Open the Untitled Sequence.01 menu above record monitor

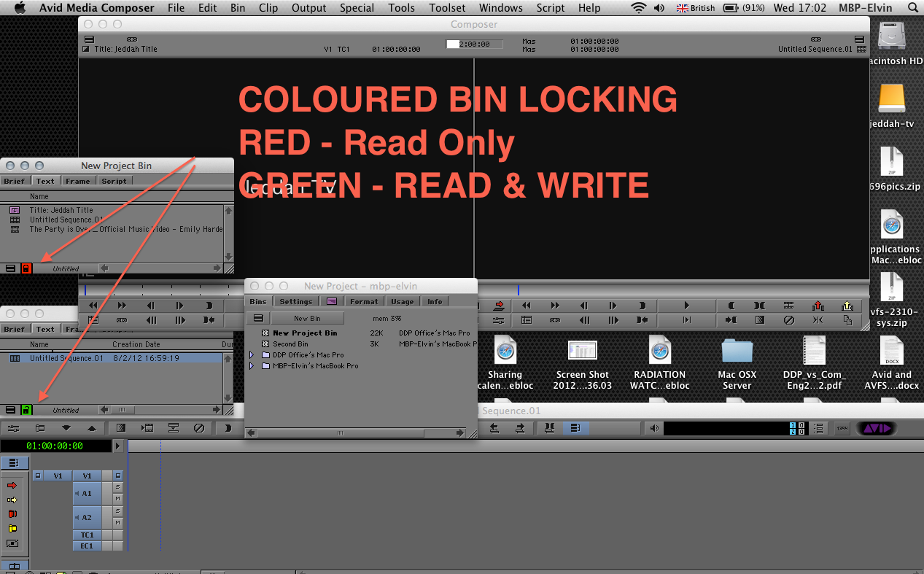[x=815, y=49]
